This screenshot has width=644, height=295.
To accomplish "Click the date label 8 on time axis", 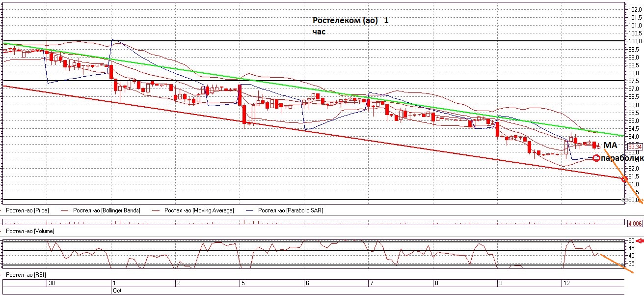I will (x=435, y=283).
